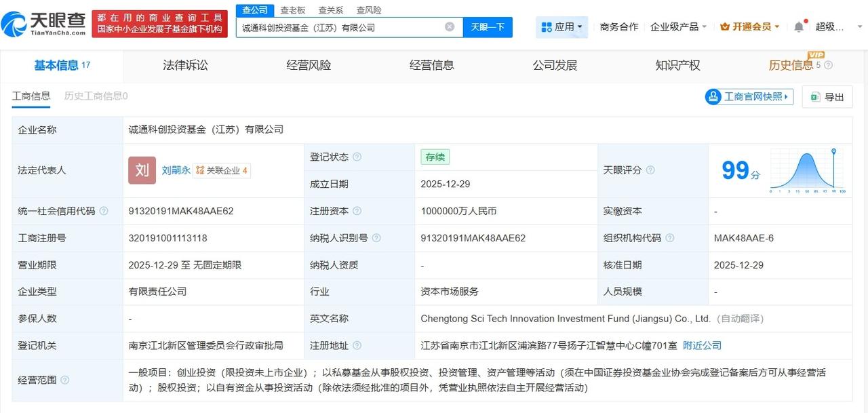Image resolution: width=868 pixels, height=413 pixels.
Task: Click the 企业名称 value 诚通科创投资基金
Action: click(x=206, y=130)
